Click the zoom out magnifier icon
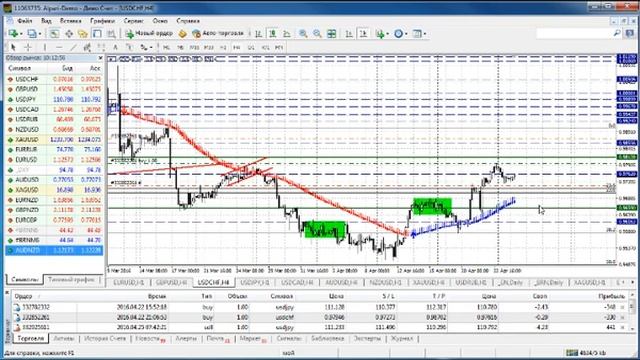This screenshot has width=640, height=360. pyautogui.click(x=317, y=34)
